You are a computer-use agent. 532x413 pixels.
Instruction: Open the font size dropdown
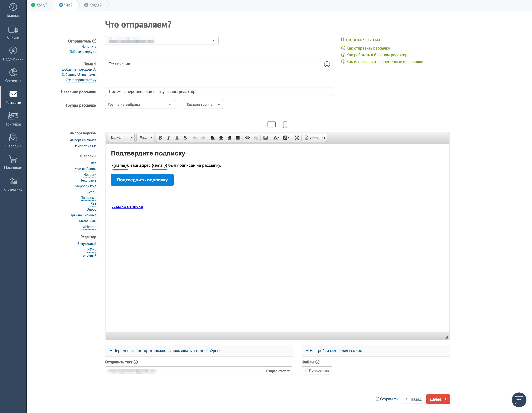[145, 138]
